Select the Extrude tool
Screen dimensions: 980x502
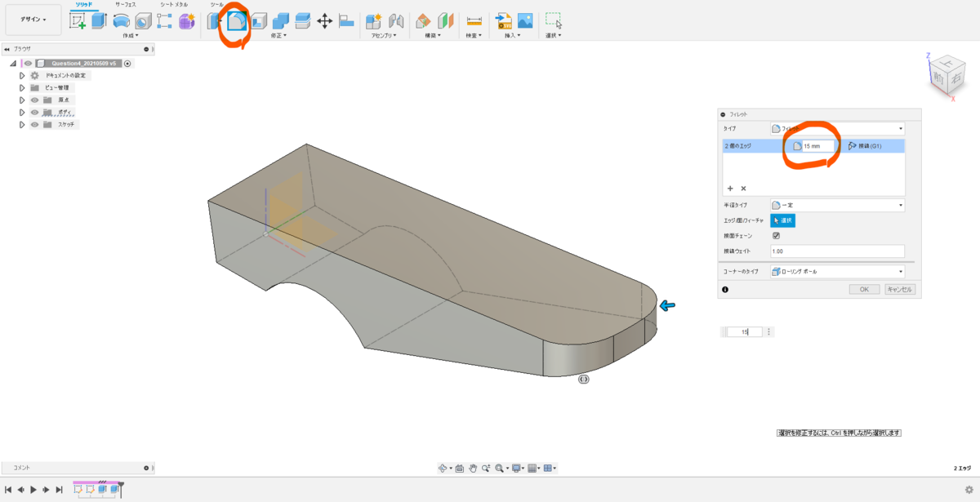click(100, 21)
